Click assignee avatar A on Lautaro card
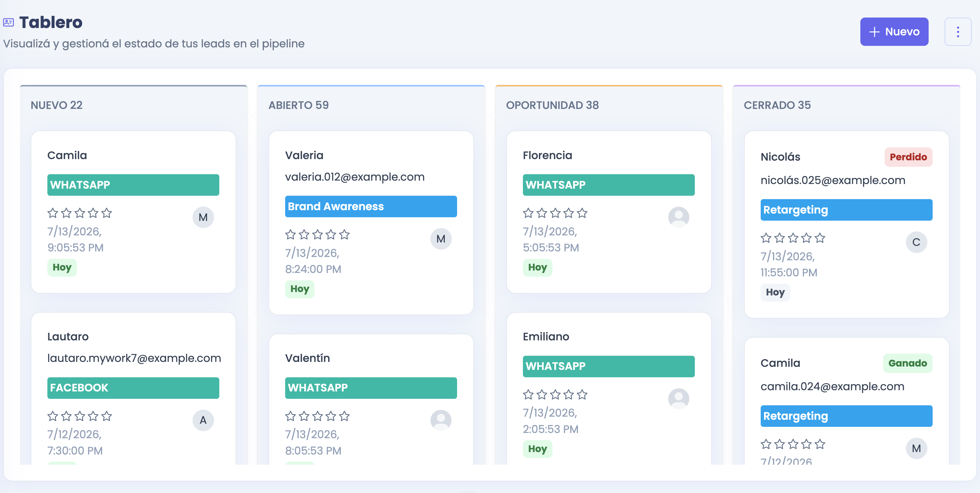 203,420
